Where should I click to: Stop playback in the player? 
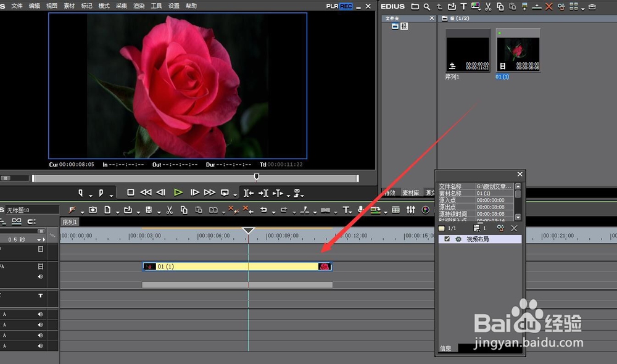[131, 192]
